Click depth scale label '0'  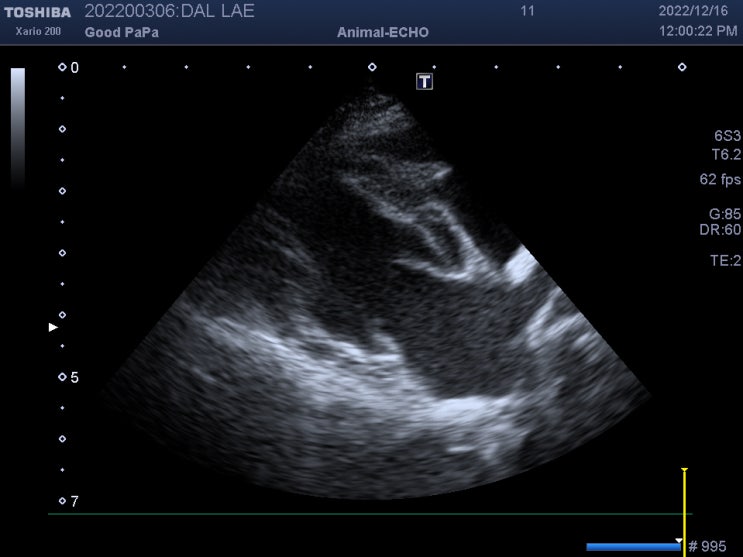(75, 68)
